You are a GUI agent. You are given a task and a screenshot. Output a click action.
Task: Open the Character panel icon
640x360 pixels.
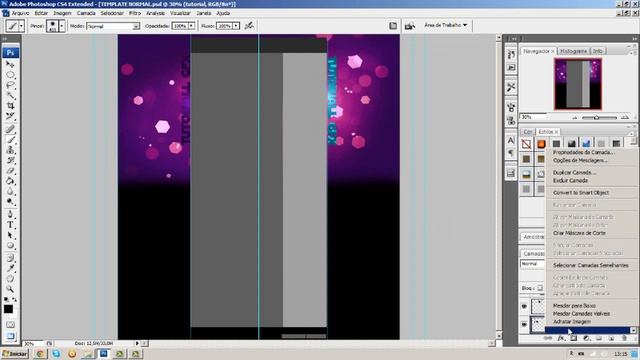511,140
